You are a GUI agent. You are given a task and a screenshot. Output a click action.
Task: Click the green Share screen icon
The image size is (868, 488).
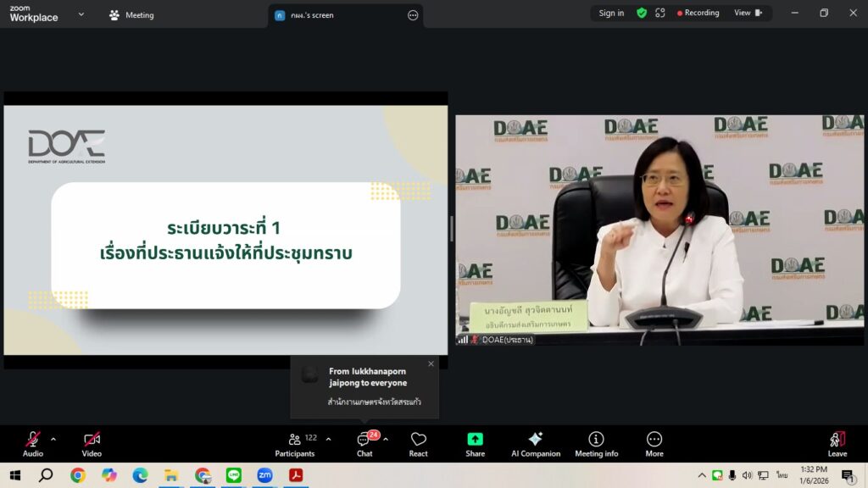coord(475,440)
